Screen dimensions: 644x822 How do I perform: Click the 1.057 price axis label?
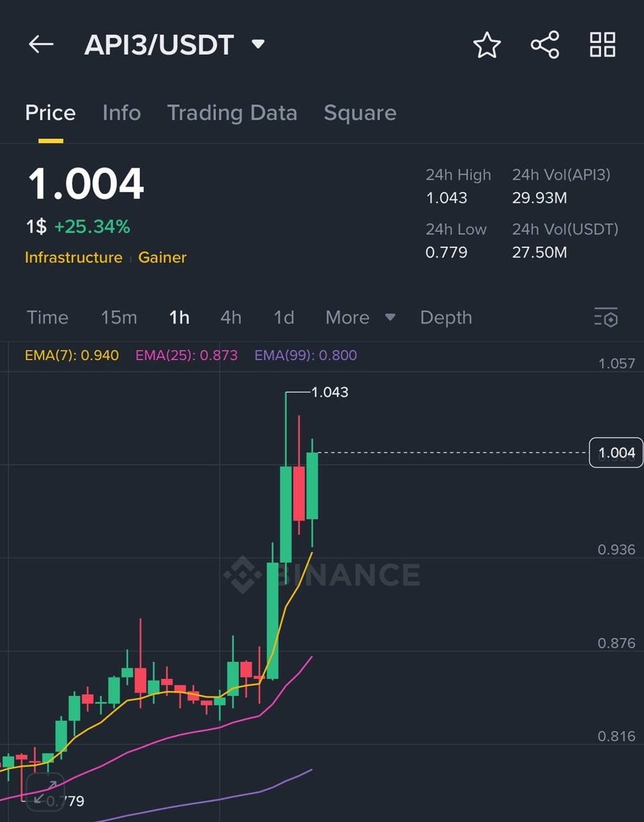click(617, 363)
